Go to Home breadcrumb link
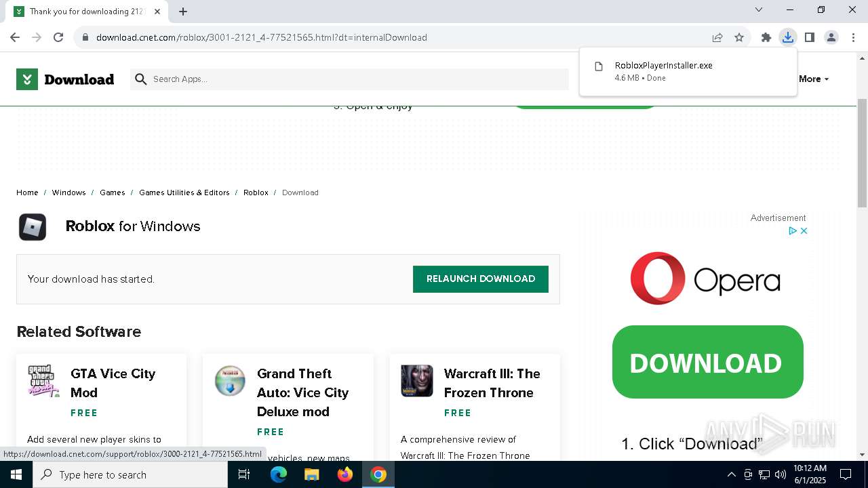This screenshot has width=868, height=488. tap(27, 192)
